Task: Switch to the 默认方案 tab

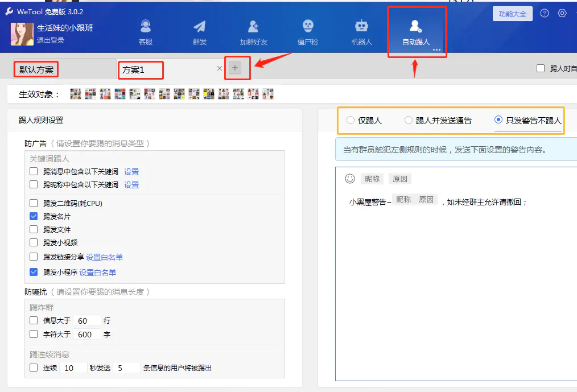Action: (36, 69)
